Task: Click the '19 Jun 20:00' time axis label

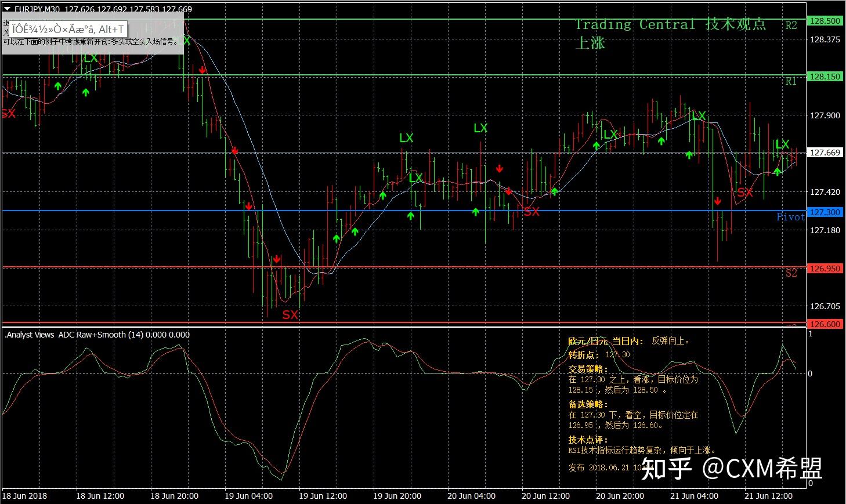Action: [x=397, y=496]
